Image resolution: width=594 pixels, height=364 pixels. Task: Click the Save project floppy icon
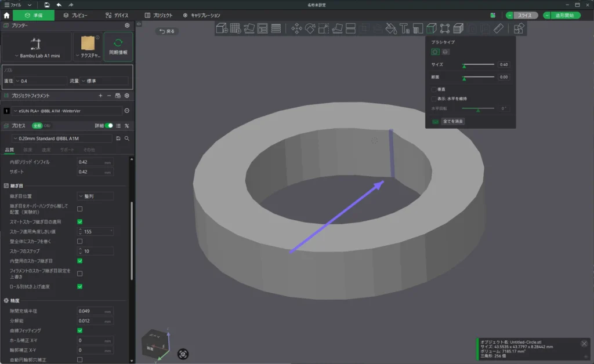(46, 5)
